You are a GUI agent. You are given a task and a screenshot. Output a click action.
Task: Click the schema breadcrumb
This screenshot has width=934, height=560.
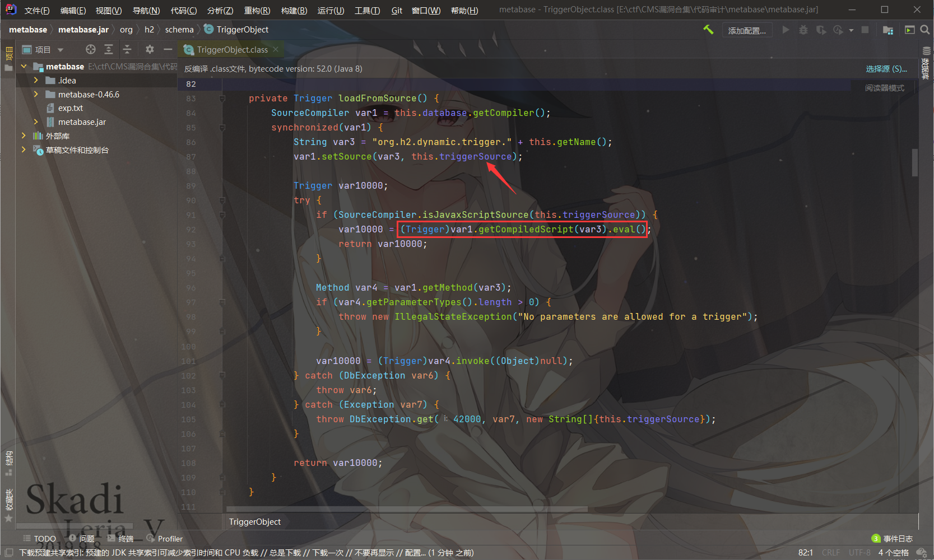coord(179,30)
